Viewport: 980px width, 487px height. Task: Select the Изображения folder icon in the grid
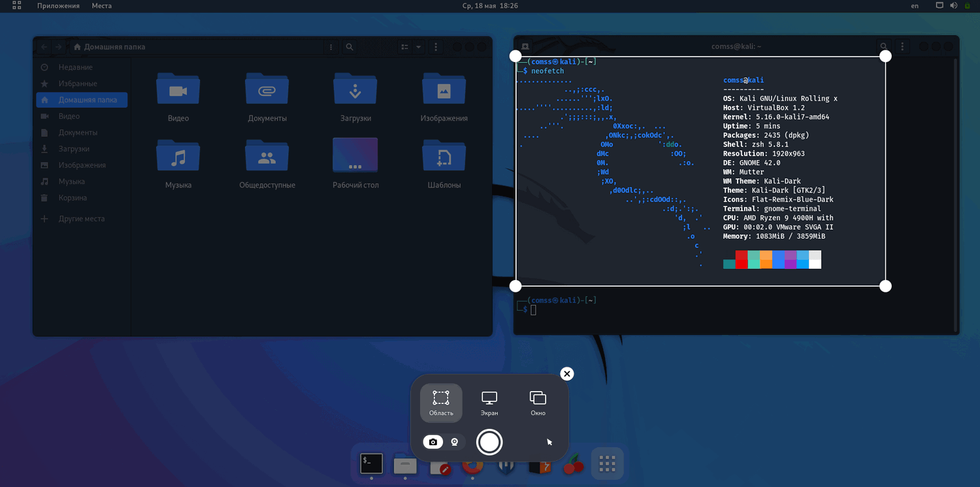444,89
